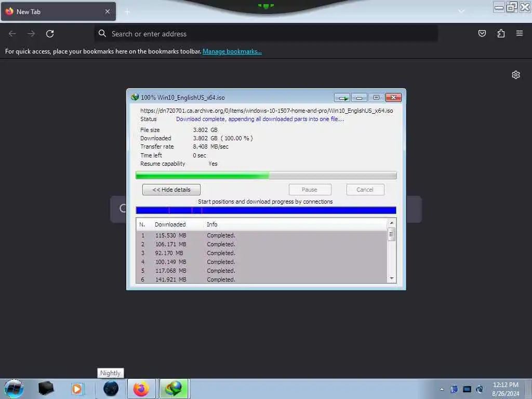Click the IDM icon in dialog title bar
This screenshot has height=399, width=532.
coord(135,97)
